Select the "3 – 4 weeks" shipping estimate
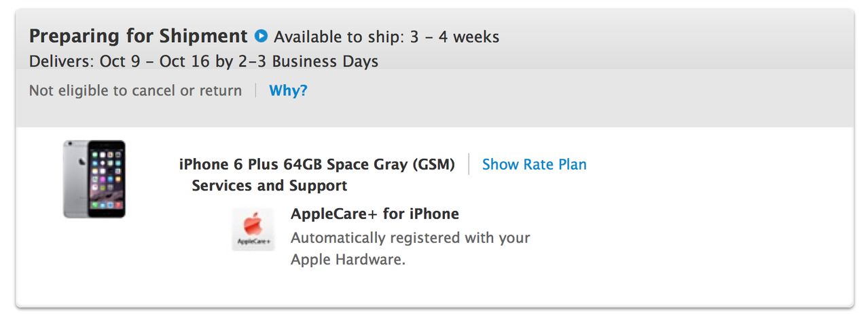Viewport: 868px width, 314px height. (454, 37)
